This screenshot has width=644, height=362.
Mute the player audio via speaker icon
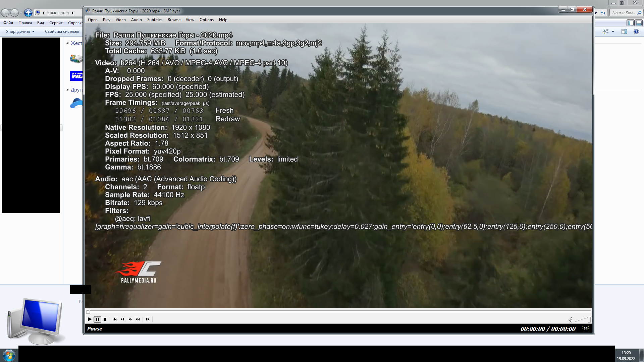click(571, 319)
